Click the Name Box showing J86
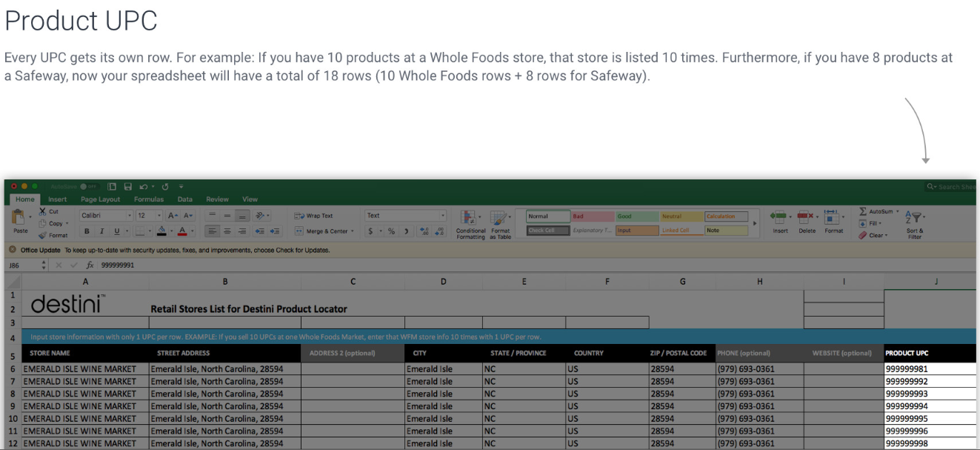 pos(26,265)
